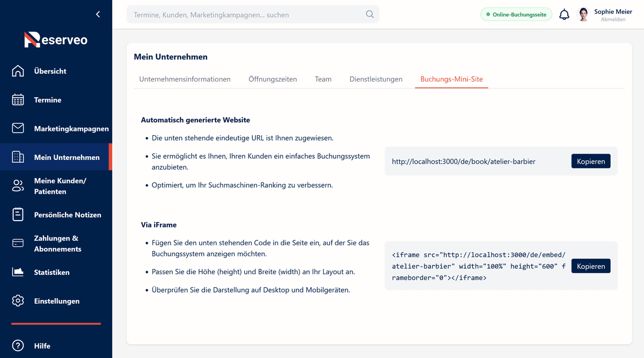Click the Abmelden logout link
Image resolution: width=644 pixels, height=358 pixels.
click(x=612, y=19)
